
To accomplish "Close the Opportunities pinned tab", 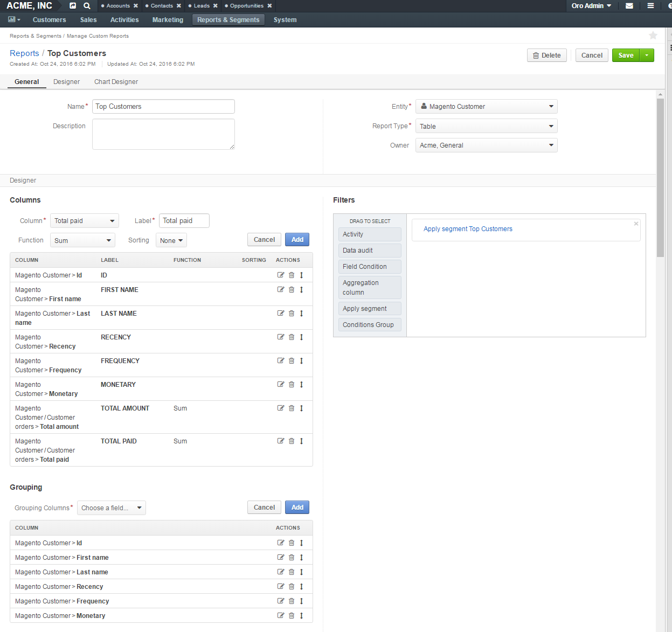I will pyautogui.click(x=269, y=6).
